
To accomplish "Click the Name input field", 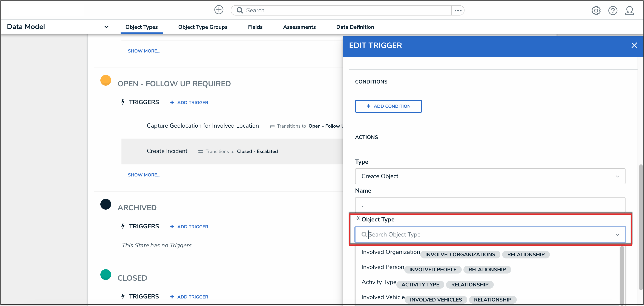I will click(490, 205).
